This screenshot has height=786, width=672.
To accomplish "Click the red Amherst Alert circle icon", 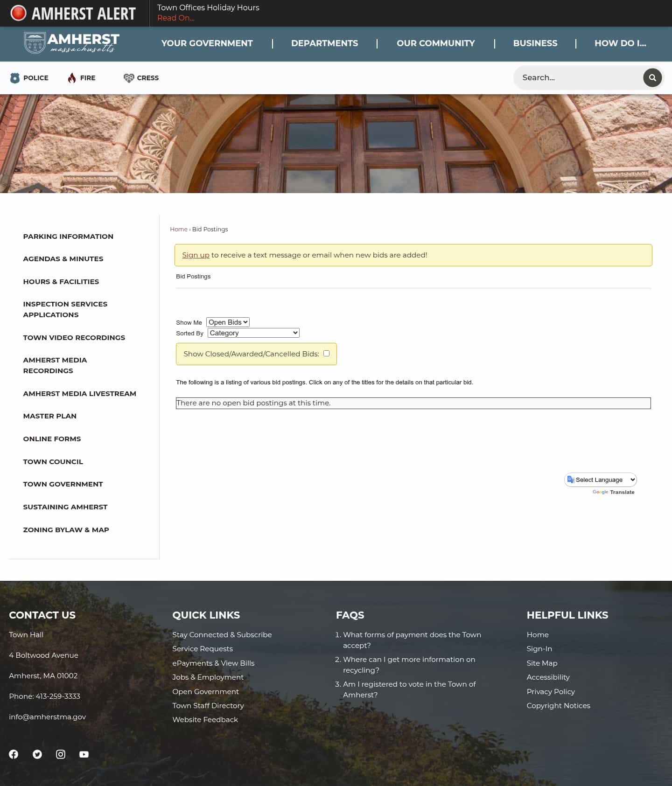I will pos(19,13).
